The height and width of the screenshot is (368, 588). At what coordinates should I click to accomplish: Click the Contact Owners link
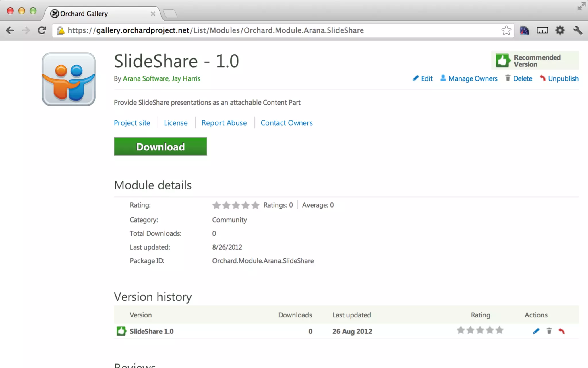286,123
